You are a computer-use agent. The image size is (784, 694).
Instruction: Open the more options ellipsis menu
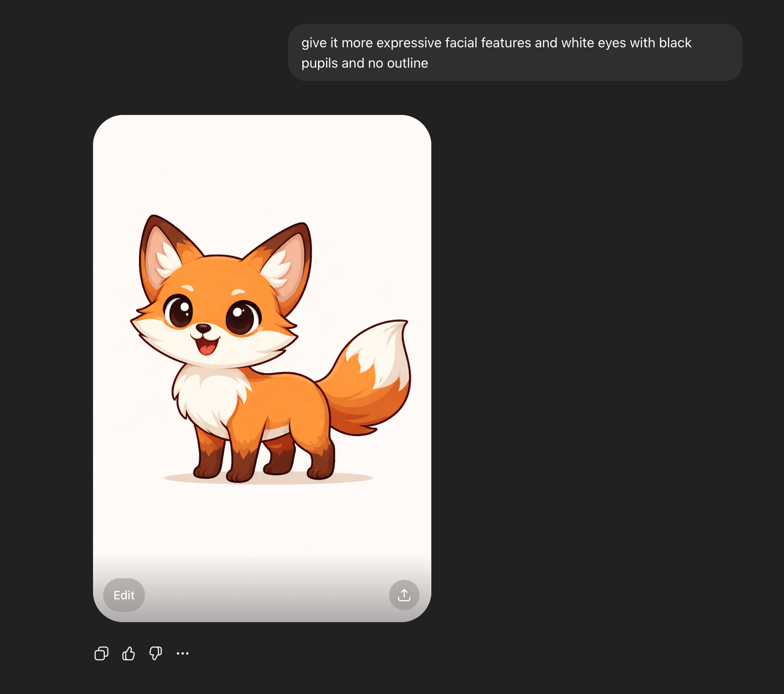[183, 653]
